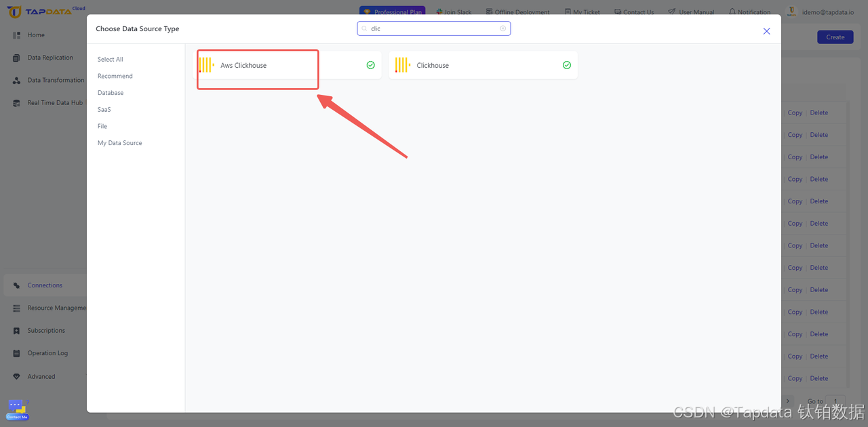Click the Advanced diamond icon
The height and width of the screenshot is (427, 868).
[17, 376]
